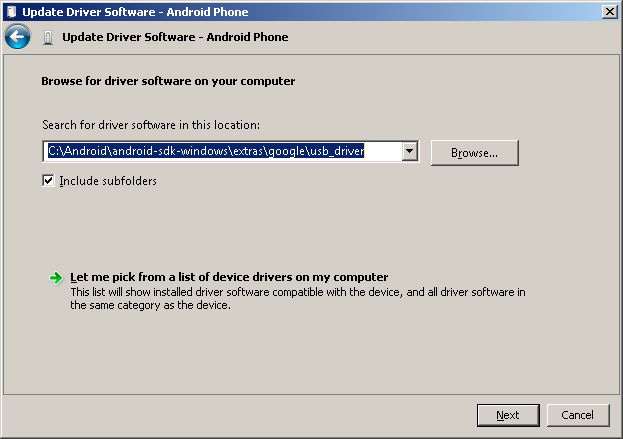623x439 pixels.
Task: Click the title bar caption text
Action: pos(135,11)
